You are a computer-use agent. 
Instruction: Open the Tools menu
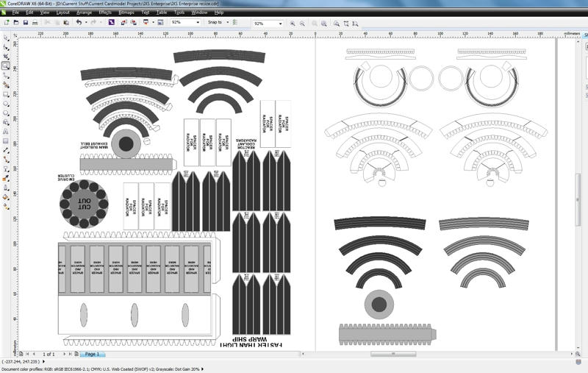pos(179,13)
